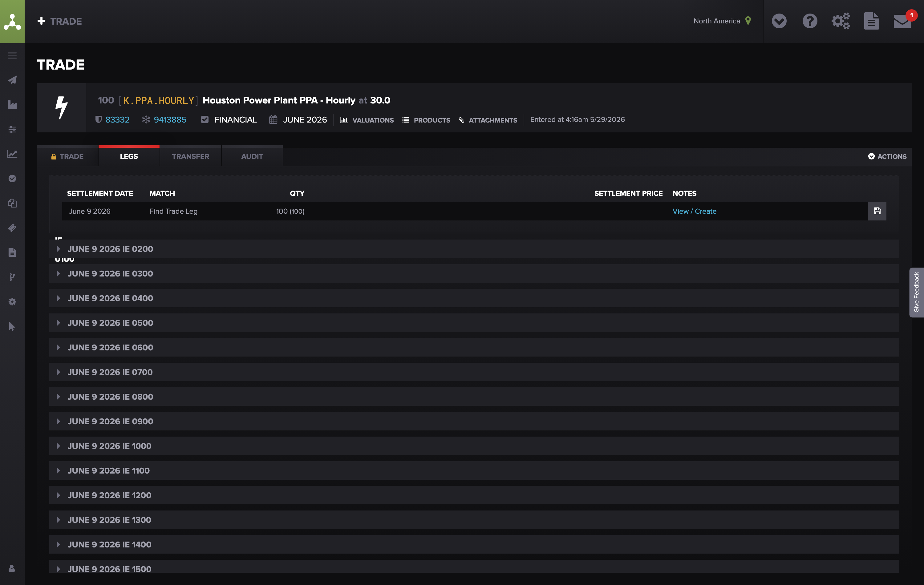
Task: Expand the JUNE 9 2026 IE 1100 leg
Action: (x=474, y=471)
